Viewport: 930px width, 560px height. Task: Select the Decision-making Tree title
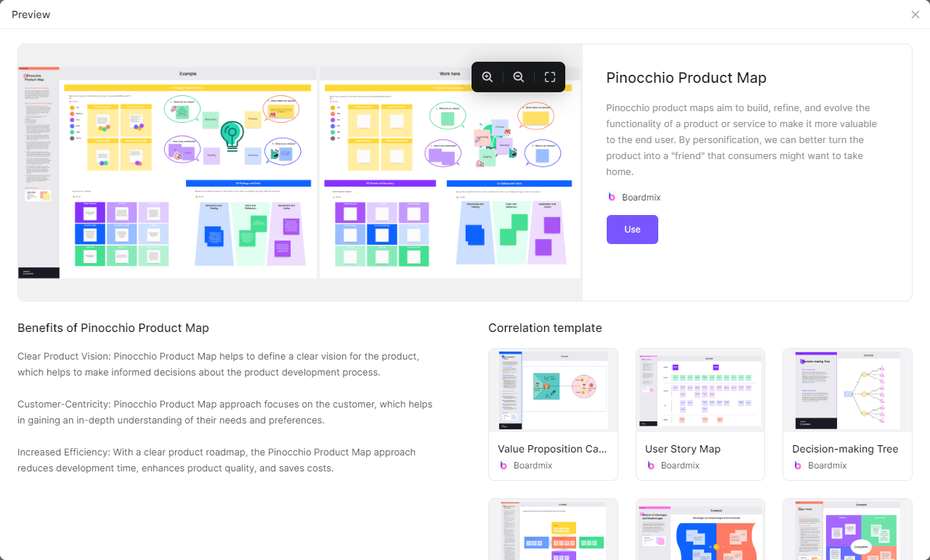click(845, 449)
